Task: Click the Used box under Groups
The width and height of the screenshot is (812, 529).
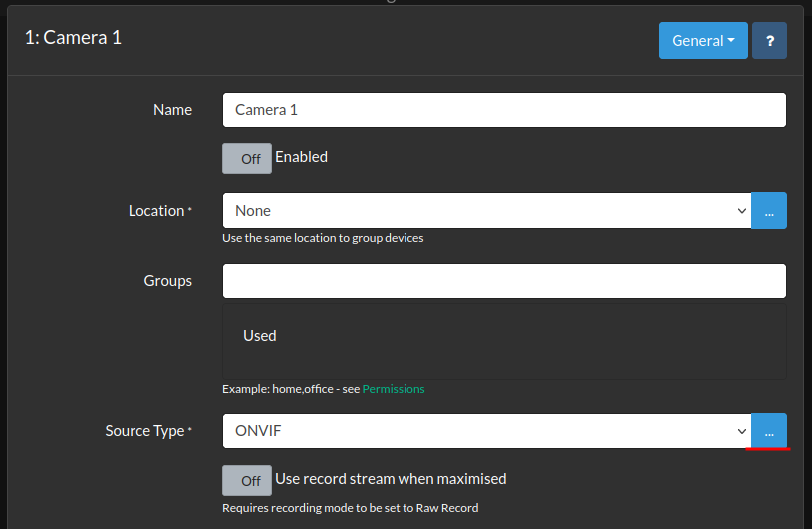Action: tap(504, 342)
